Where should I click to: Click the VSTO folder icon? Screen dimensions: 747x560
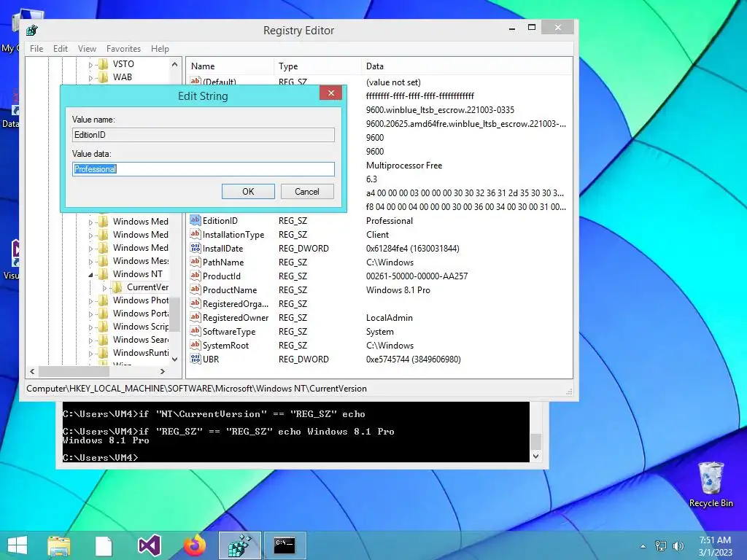click(104, 64)
